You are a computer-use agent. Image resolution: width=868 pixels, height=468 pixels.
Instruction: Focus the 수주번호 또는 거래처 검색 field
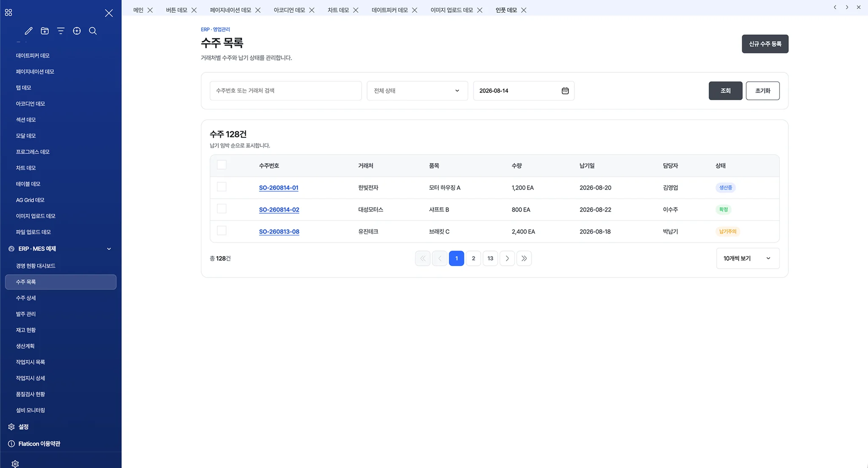[286, 91]
